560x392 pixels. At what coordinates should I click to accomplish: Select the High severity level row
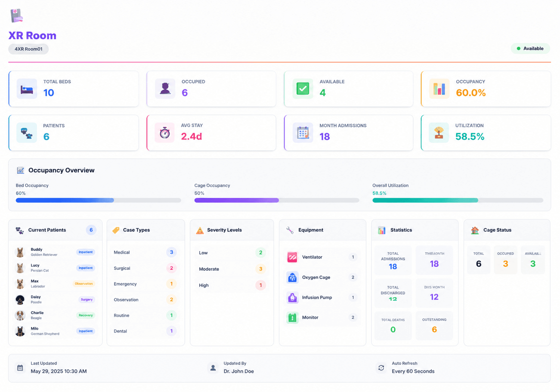pos(232,285)
